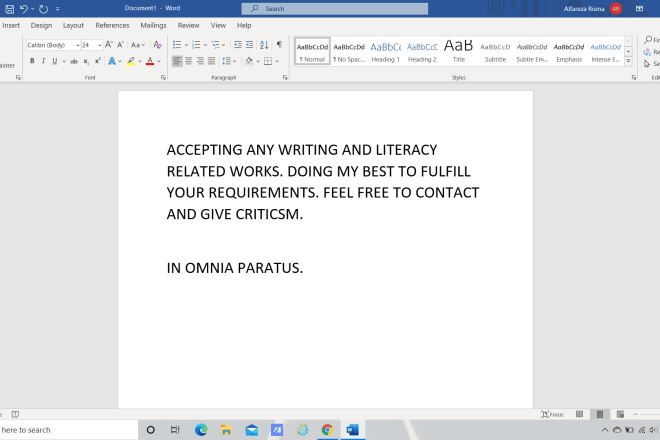Clear all formatting
This screenshot has width=660, height=440.
[157, 44]
